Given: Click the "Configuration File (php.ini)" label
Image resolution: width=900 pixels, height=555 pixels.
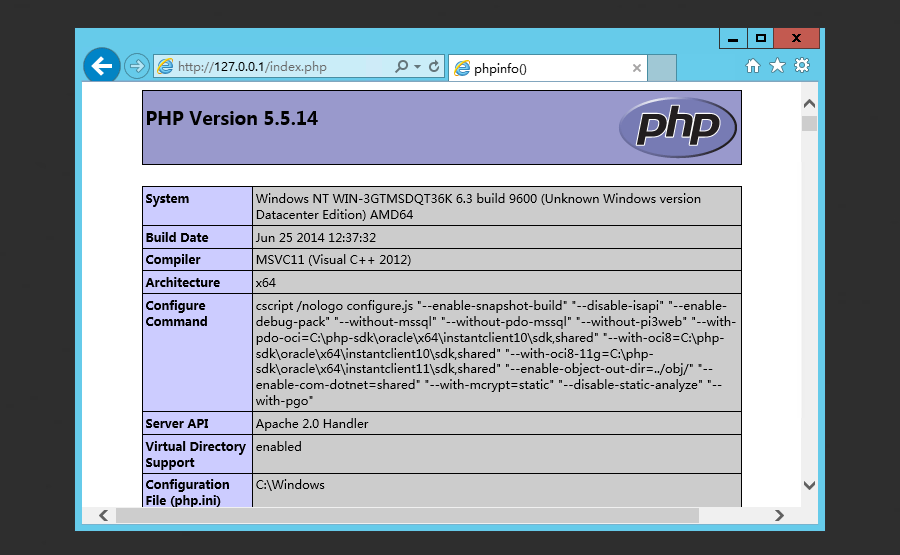Looking at the screenshot, I should pos(187,492).
